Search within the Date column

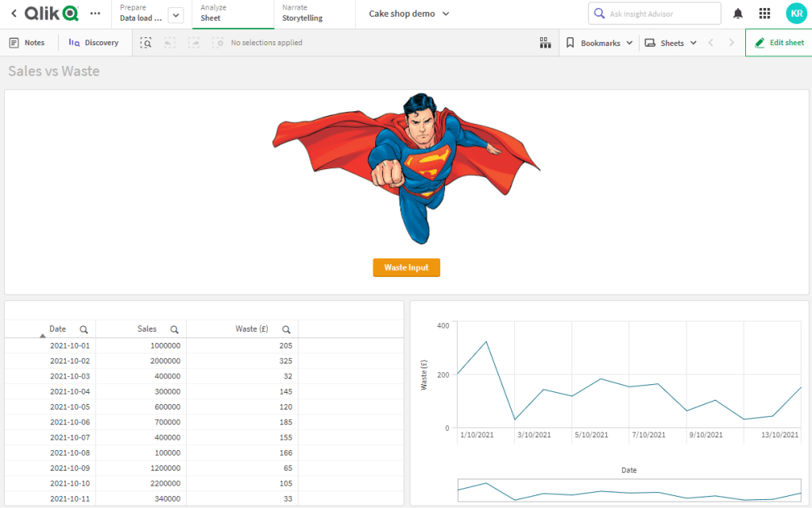[x=83, y=329]
